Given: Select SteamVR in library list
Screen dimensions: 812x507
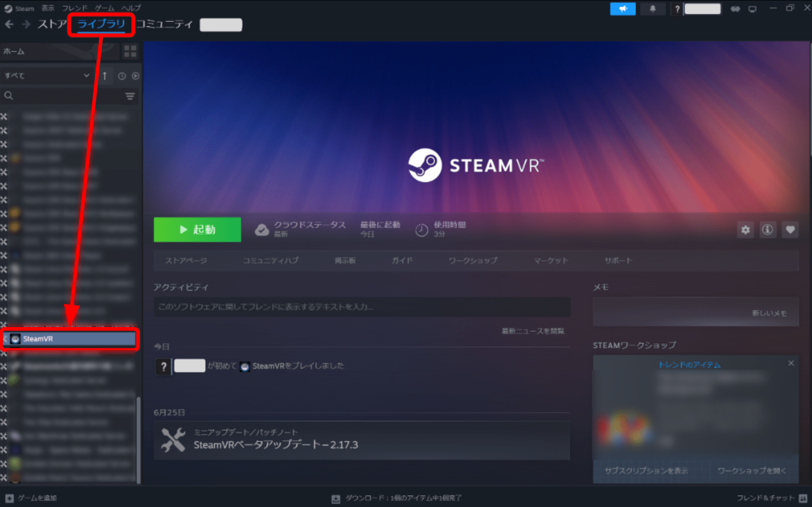Looking at the screenshot, I should tap(70, 339).
